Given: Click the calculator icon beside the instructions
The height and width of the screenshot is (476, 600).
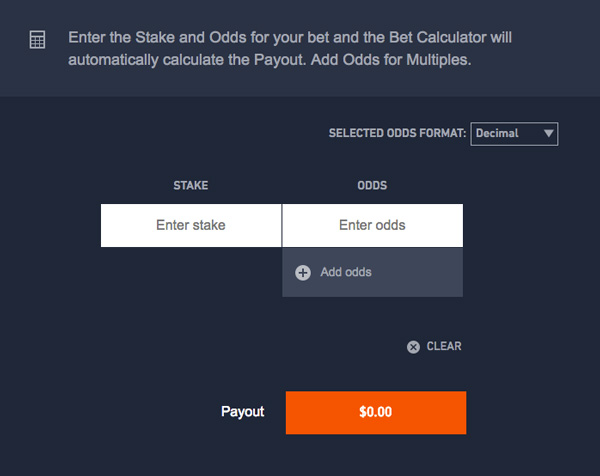Looking at the screenshot, I should click(38, 39).
